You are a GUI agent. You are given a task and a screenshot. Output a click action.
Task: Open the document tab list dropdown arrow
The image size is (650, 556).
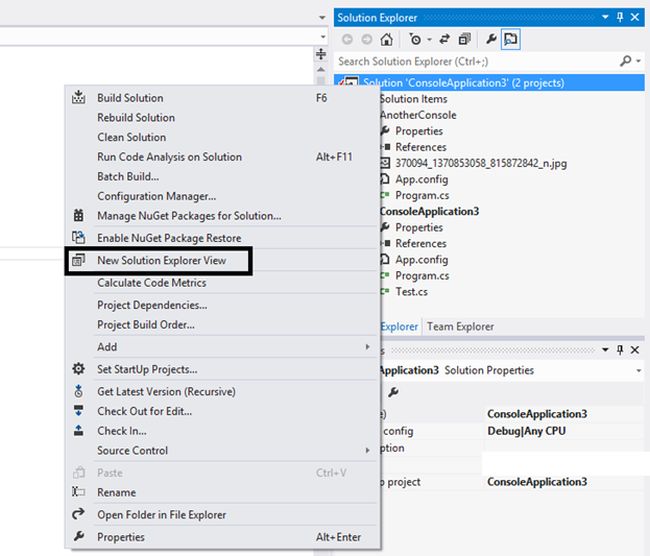coord(322,17)
